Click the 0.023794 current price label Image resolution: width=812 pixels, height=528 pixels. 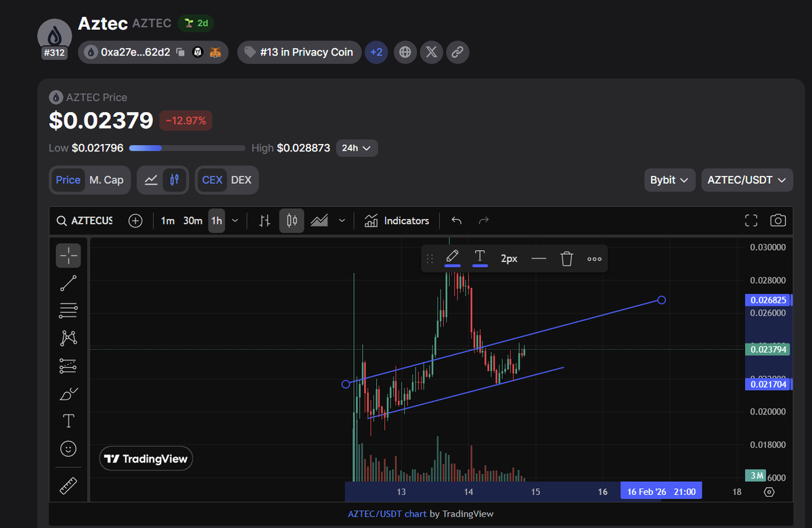(x=768, y=350)
